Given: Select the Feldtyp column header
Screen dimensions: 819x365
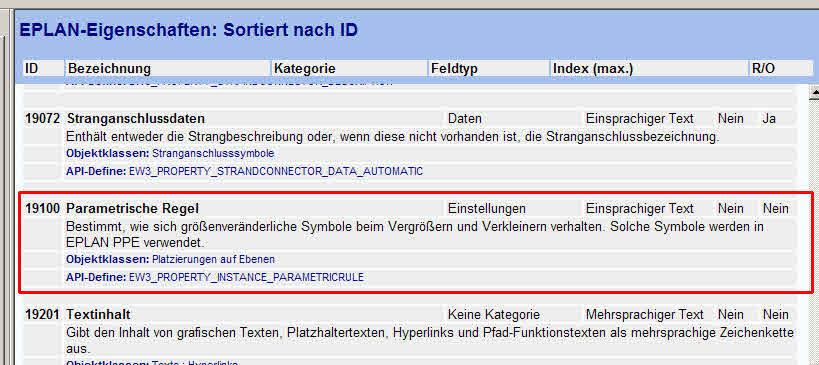Looking at the screenshot, I should (488, 68).
